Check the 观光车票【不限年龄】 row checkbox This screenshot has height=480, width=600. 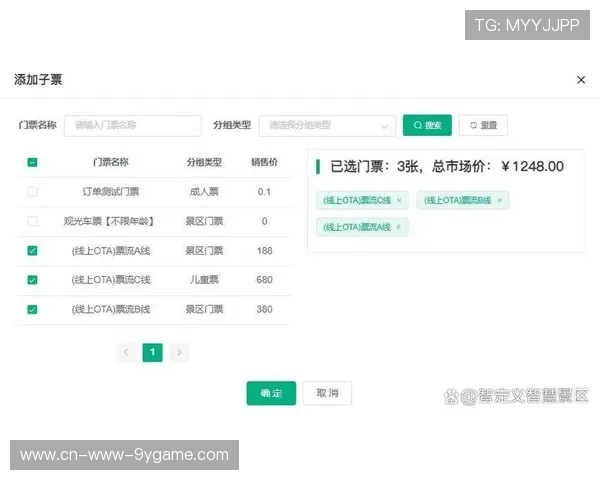point(33,221)
